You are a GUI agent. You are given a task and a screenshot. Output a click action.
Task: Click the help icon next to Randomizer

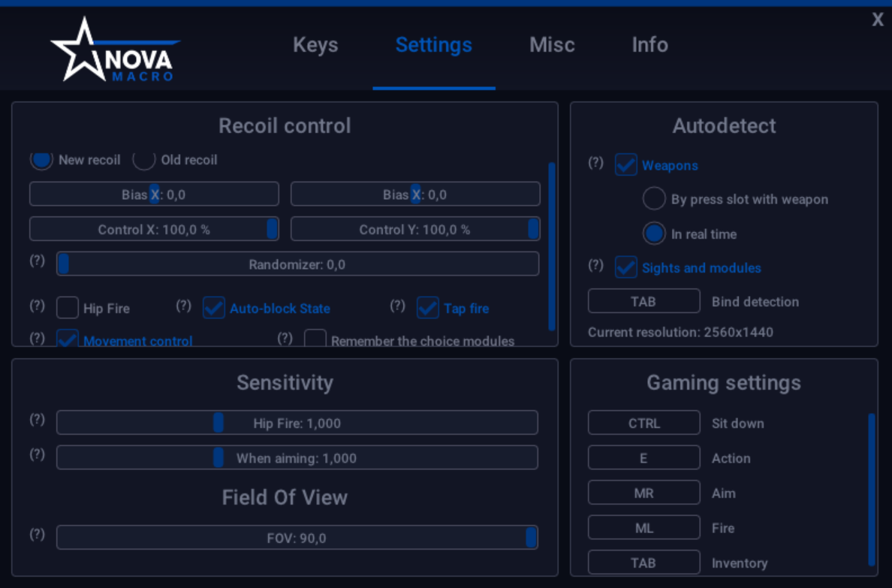[x=37, y=261]
